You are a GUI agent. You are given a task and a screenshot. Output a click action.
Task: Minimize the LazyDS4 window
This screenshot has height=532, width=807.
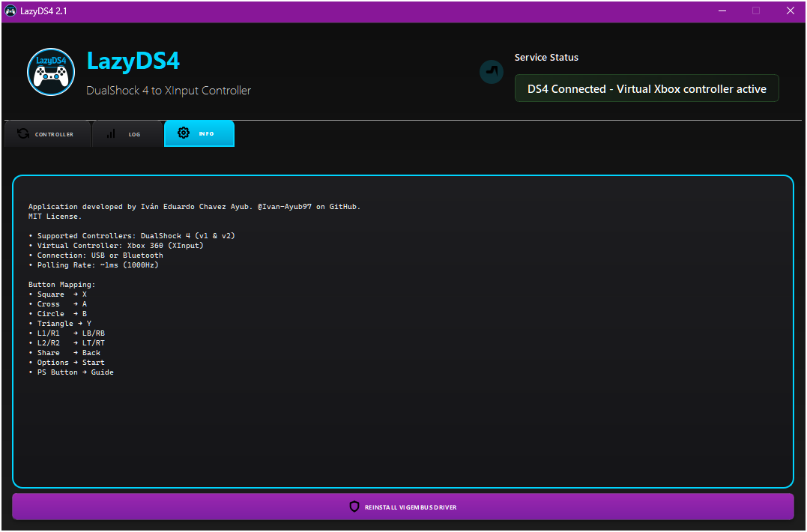pyautogui.click(x=722, y=10)
